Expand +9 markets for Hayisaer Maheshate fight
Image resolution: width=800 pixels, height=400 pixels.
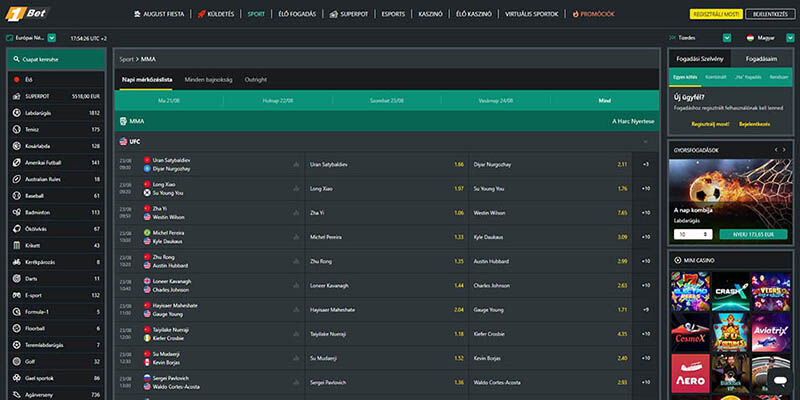(645, 310)
